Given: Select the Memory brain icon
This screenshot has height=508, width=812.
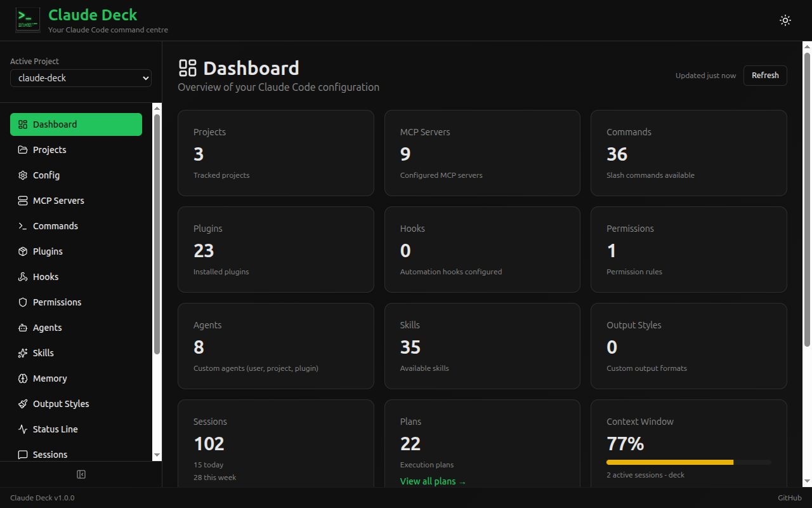Looking at the screenshot, I should 22,378.
